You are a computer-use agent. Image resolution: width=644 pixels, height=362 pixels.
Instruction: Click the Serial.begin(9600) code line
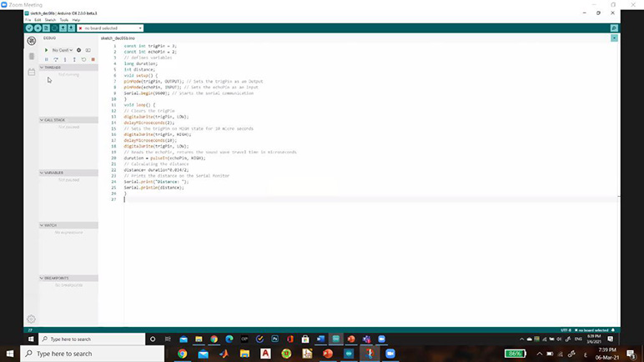point(189,93)
